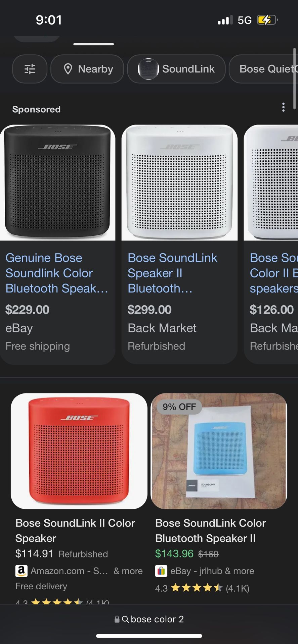Open the search filters icon
This screenshot has height=644, width=298.
[x=30, y=69]
